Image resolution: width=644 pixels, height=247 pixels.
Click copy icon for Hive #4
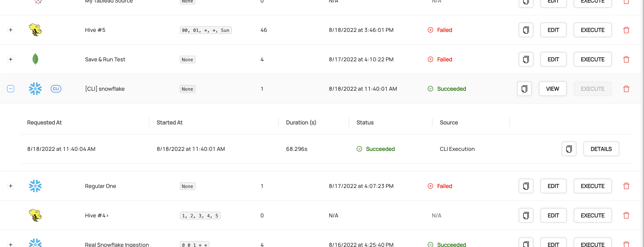tap(526, 215)
